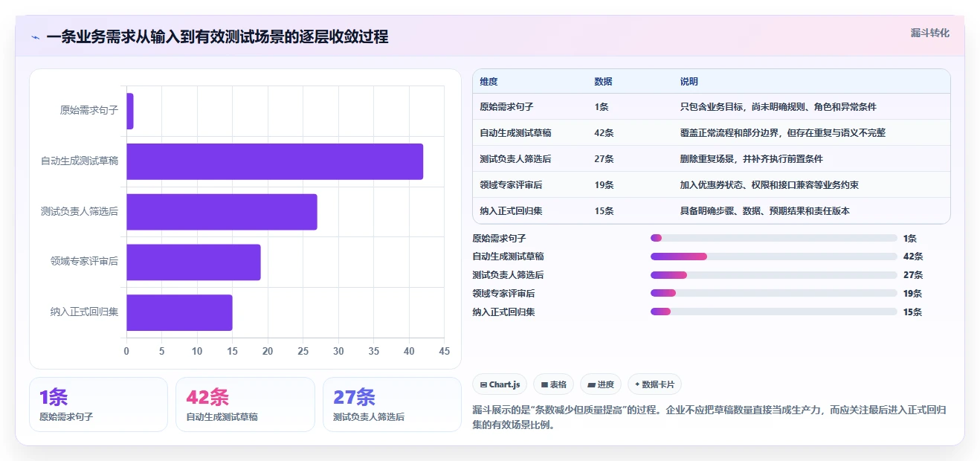Click the 27条 测试负责人筛选后 stat card

point(392,404)
